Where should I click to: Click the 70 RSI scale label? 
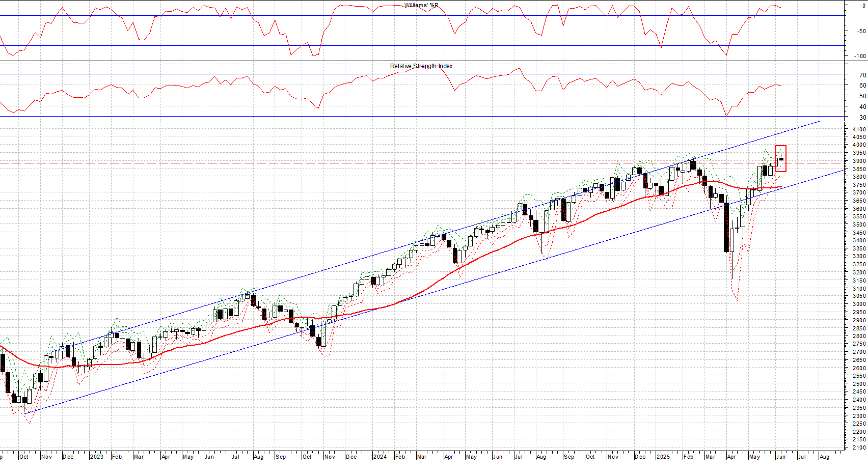point(862,75)
